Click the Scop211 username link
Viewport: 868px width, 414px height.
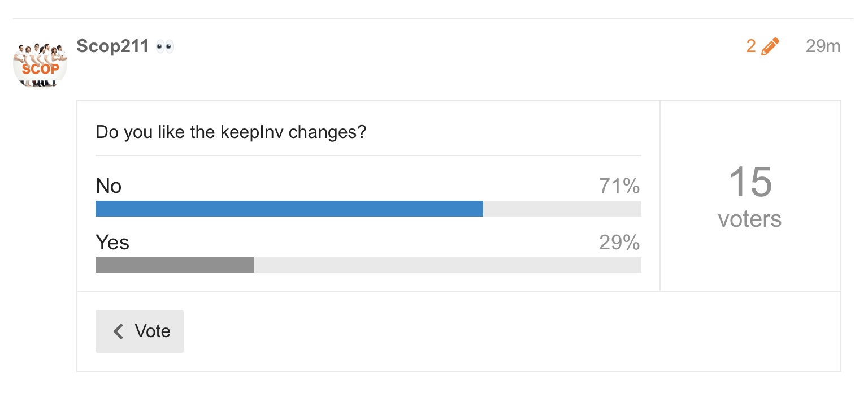pos(112,46)
